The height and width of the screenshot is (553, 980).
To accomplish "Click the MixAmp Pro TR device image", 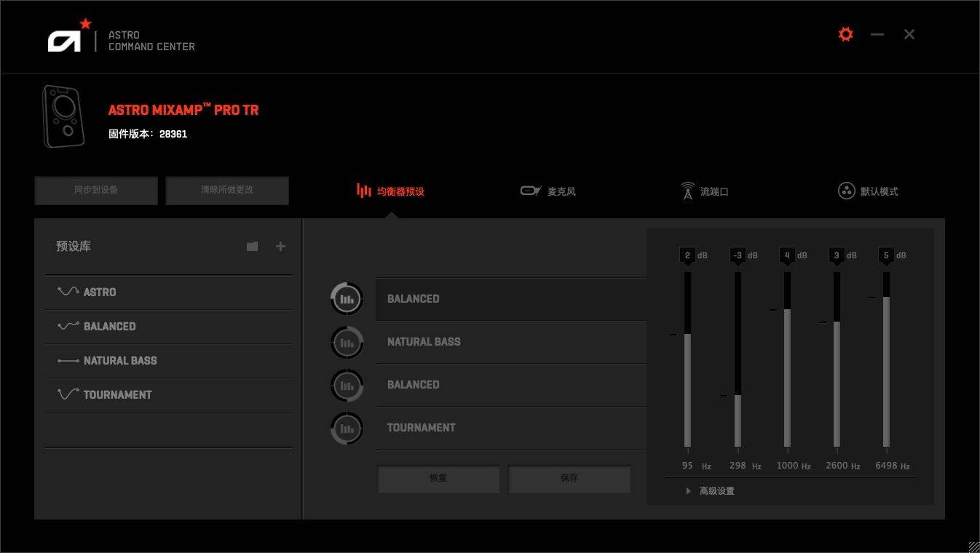I will point(63,116).
